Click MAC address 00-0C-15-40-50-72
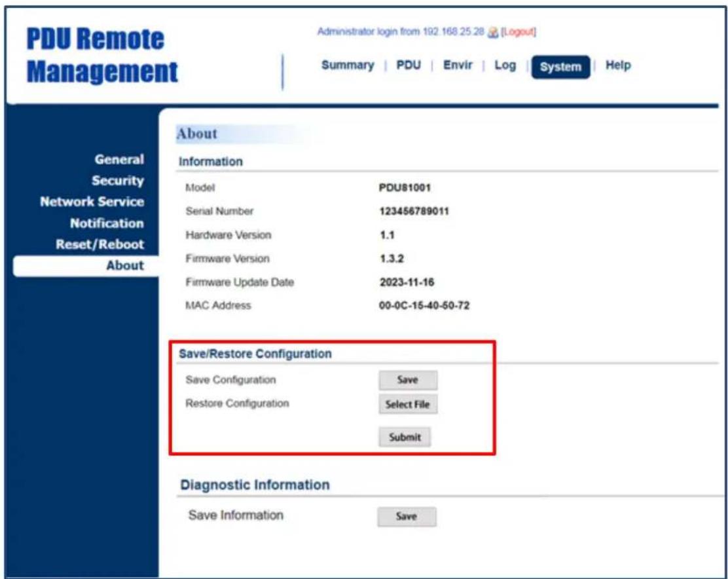This screenshot has width=728, height=579. pyautogui.click(x=424, y=305)
